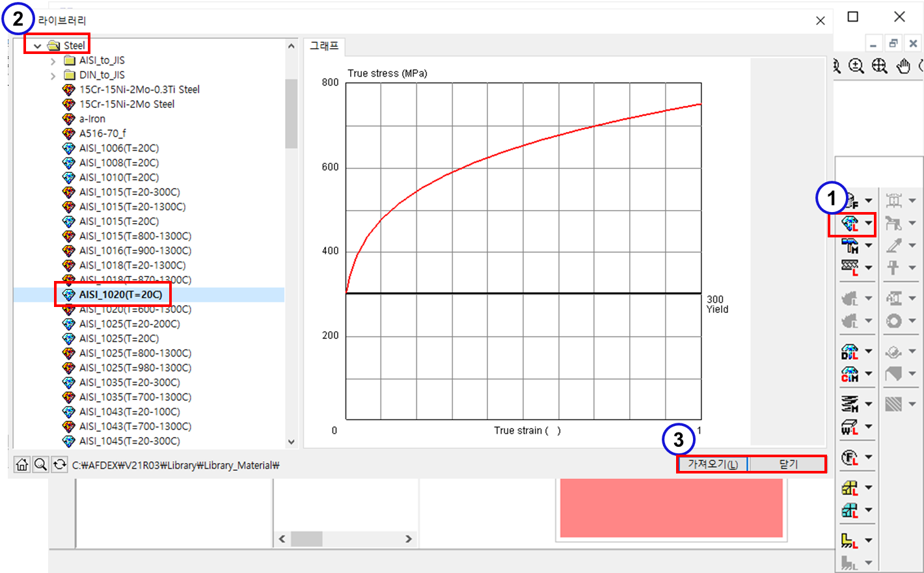Image resolution: width=924 pixels, height=573 pixels.
Task: Click the tree list scroll down arrow
Action: (291, 442)
